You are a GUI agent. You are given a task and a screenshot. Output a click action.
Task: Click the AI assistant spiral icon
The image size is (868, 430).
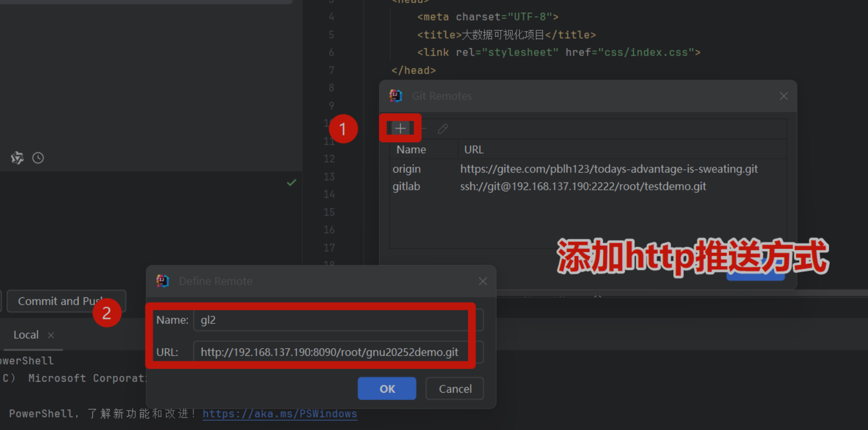coord(17,158)
